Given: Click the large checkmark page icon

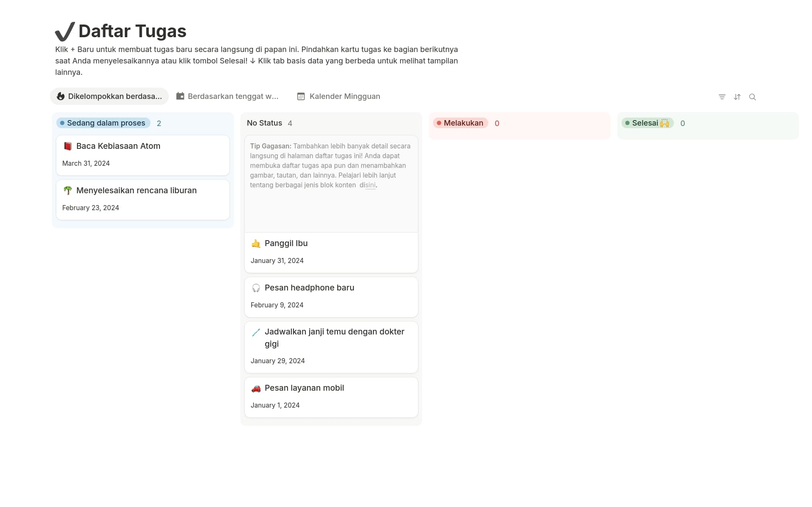Looking at the screenshot, I should pos(65,32).
